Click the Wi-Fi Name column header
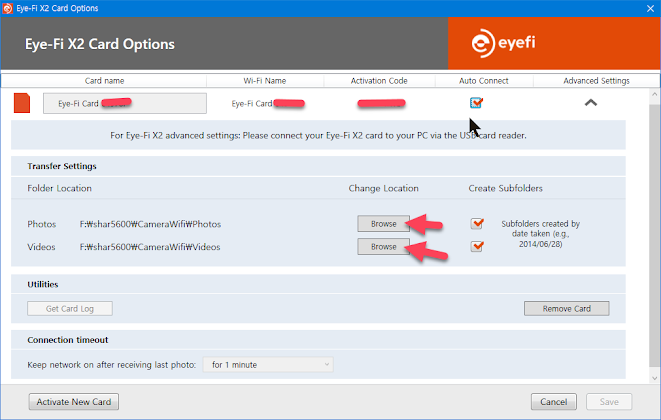 click(265, 81)
